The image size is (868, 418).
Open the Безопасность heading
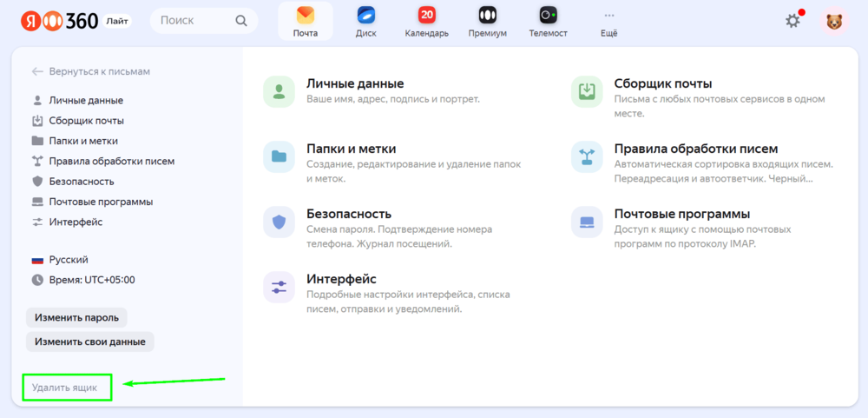(x=349, y=214)
